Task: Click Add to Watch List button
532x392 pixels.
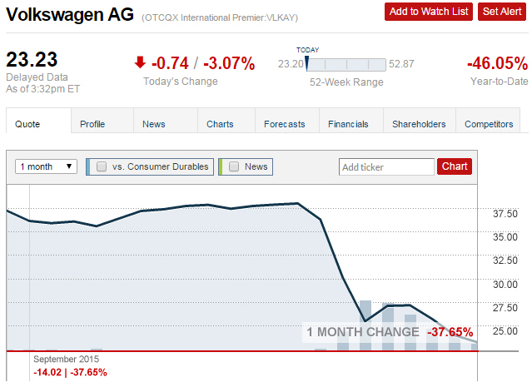Action: (429, 12)
